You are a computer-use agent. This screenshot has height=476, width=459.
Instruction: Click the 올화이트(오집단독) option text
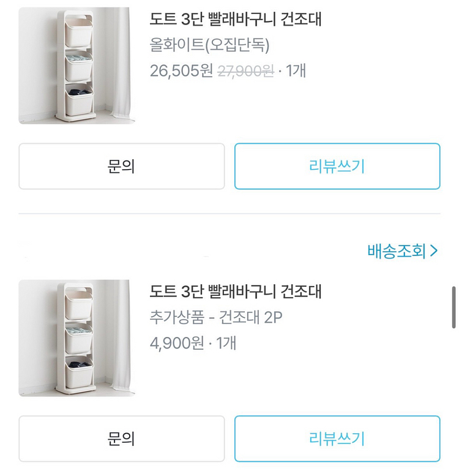tap(210, 45)
